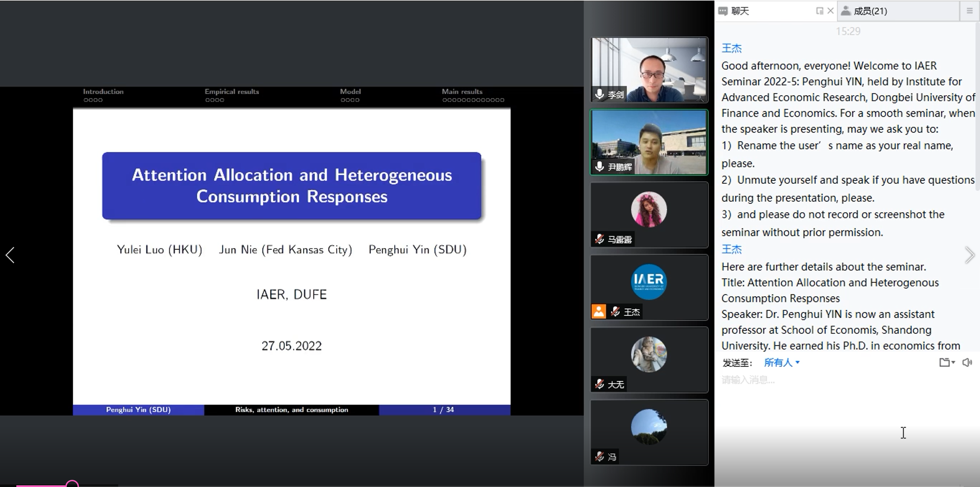Click 发送至 label
Viewport: 980px width, 487px height.
pyautogui.click(x=737, y=363)
